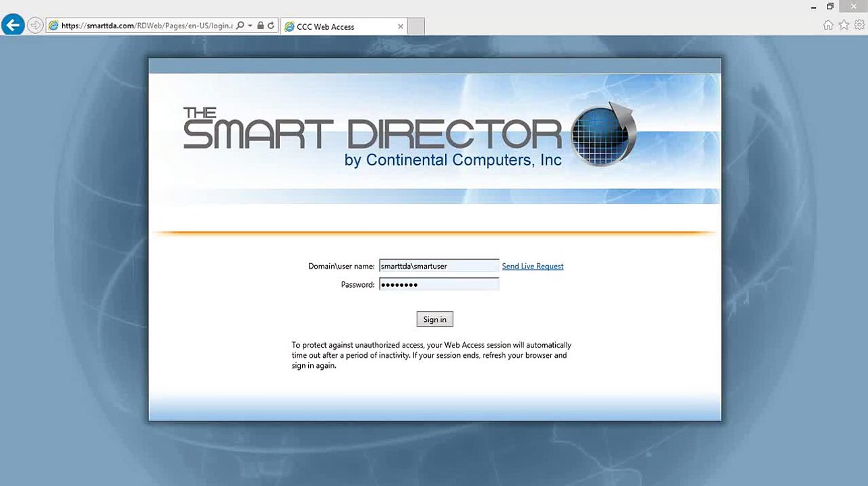Screen dimensions: 868x486
Task: Click the 'Password:' label
Action: pos(357,285)
